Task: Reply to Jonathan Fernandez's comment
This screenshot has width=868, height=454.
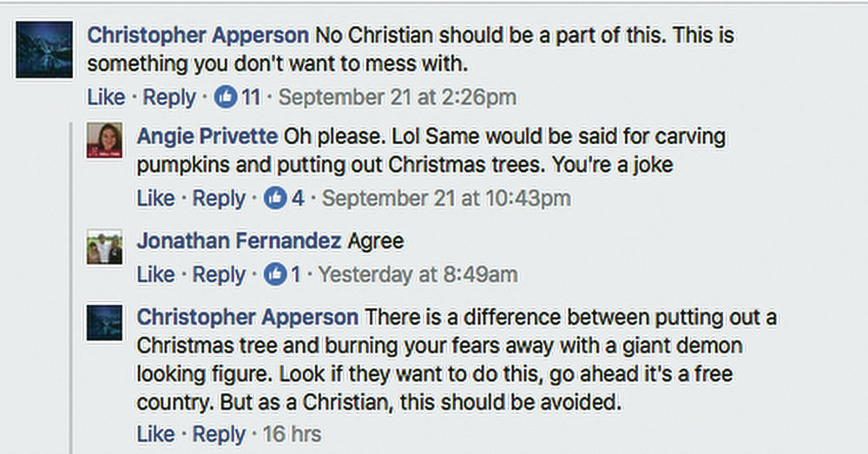Action: point(219,275)
